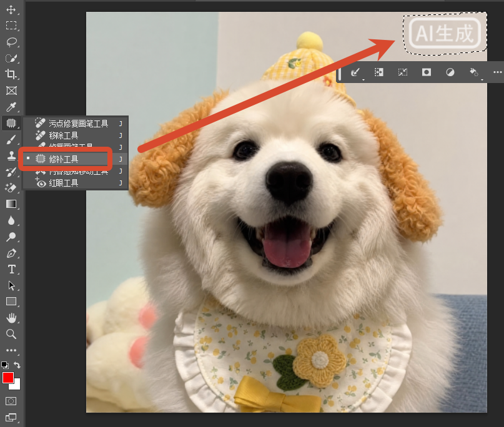This screenshot has width=504, height=427.
Task: Select the Lasso tool
Action: [x=11, y=42]
